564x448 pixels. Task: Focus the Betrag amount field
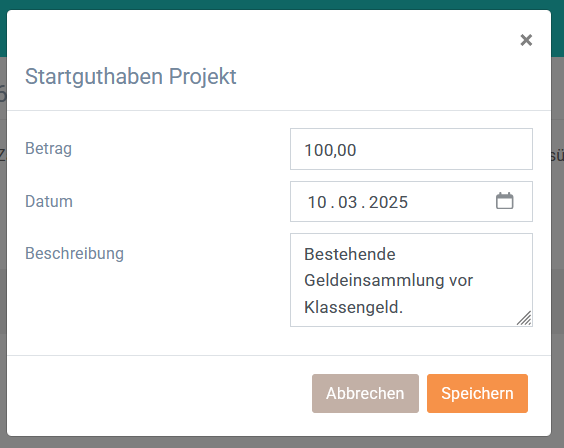tap(411, 149)
